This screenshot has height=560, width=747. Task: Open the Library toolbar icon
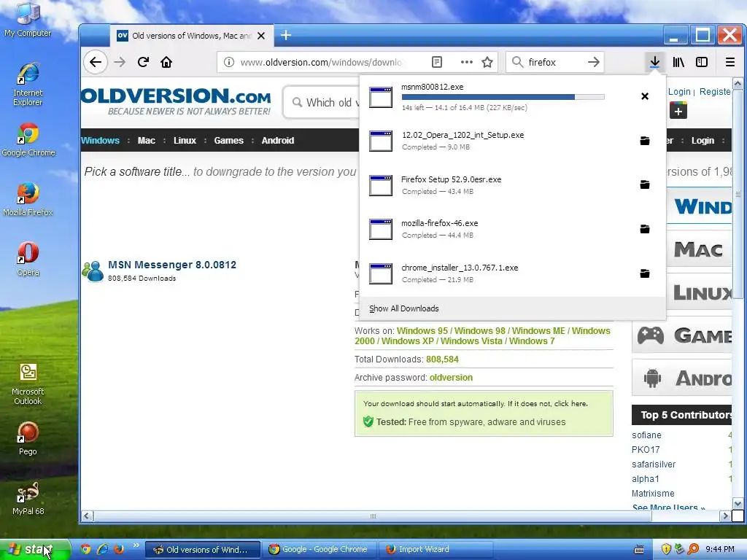pos(678,62)
